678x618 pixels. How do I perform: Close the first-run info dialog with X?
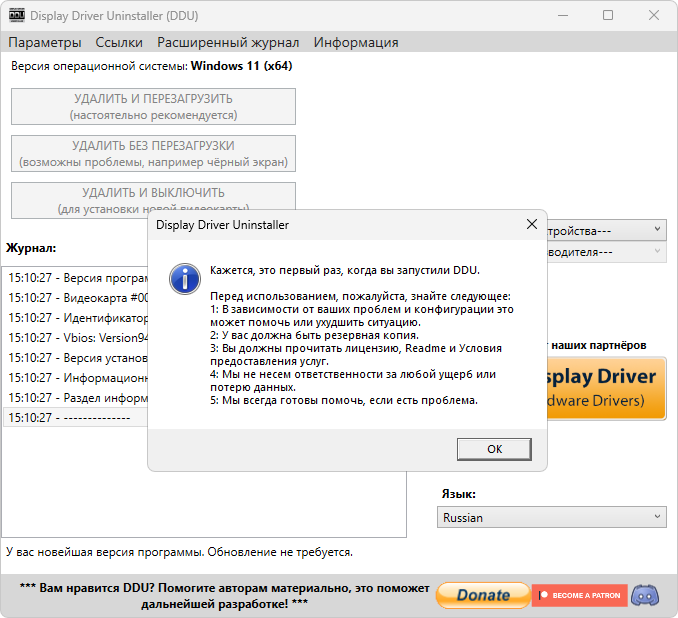click(x=531, y=224)
